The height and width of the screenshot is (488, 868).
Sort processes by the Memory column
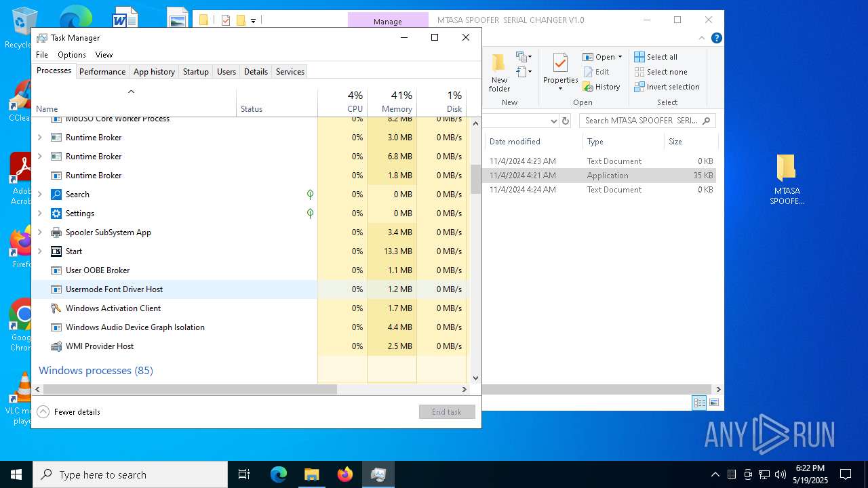click(392, 102)
